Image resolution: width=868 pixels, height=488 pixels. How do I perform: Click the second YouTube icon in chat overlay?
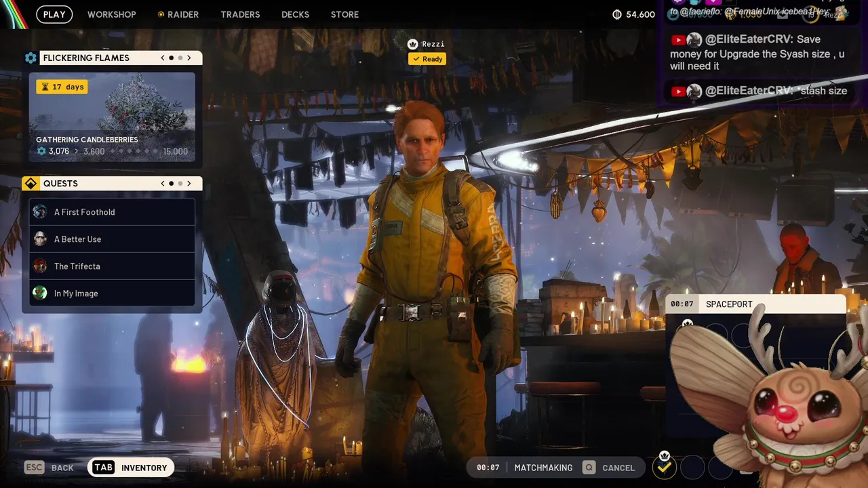677,91
